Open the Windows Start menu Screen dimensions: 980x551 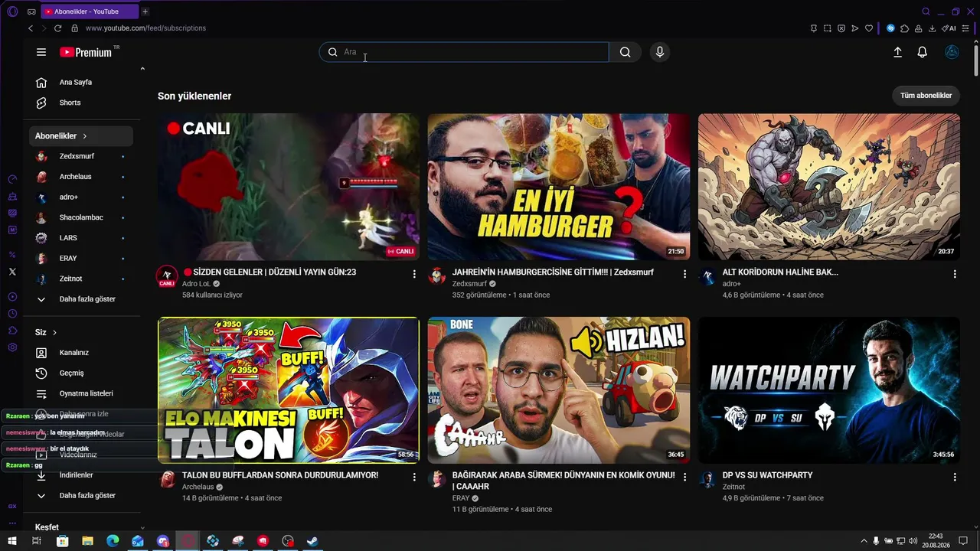(12, 541)
